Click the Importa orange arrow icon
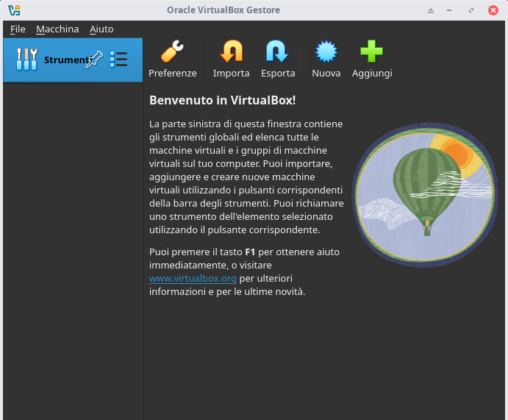508x420 pixels. click(231, 52)
